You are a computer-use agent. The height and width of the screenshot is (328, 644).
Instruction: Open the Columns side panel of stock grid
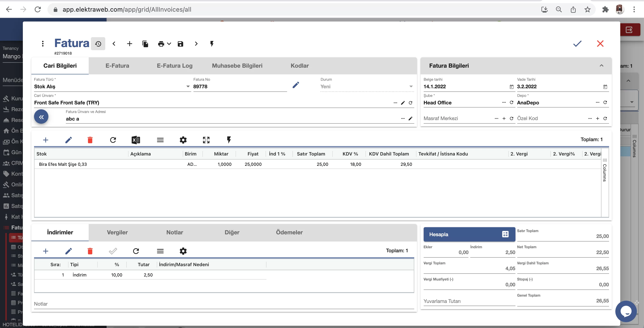[605, 170]
